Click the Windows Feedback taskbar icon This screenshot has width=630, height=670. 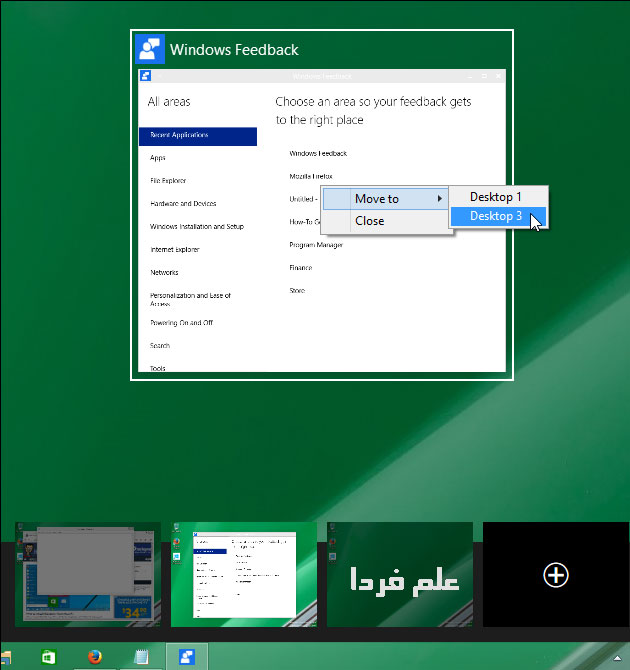[186, 657]
